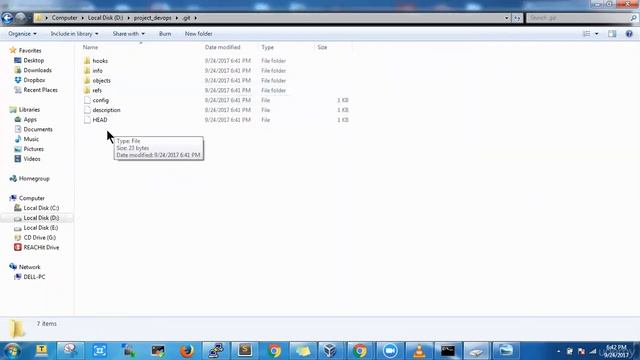
Task: Open CD Drive (G:)
Action: click(x=39, y=238)
